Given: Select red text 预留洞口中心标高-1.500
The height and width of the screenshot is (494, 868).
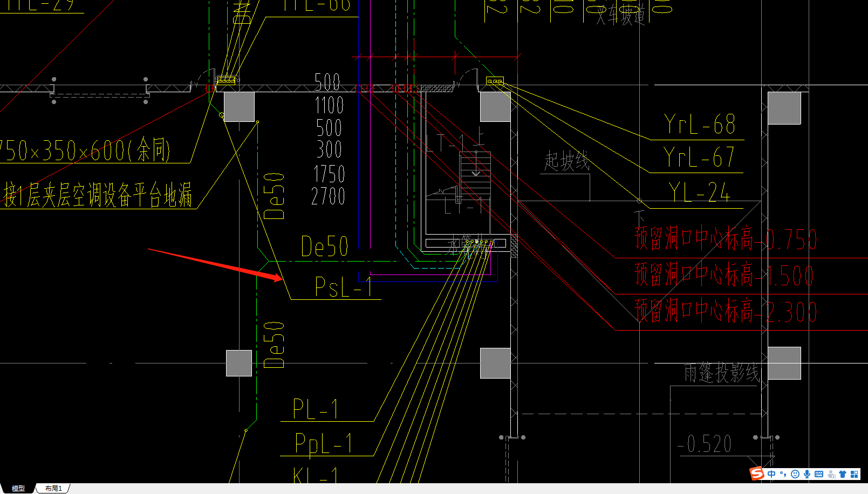Looking at the screenshot, I should [725, 275].
